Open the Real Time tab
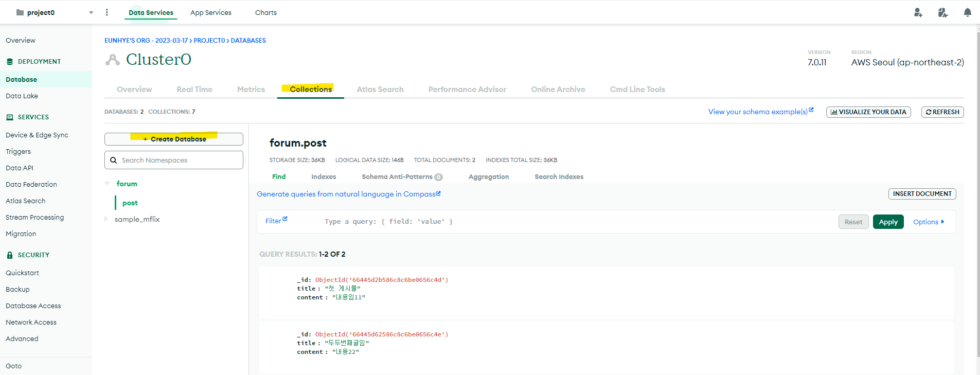 coord(194,89)
